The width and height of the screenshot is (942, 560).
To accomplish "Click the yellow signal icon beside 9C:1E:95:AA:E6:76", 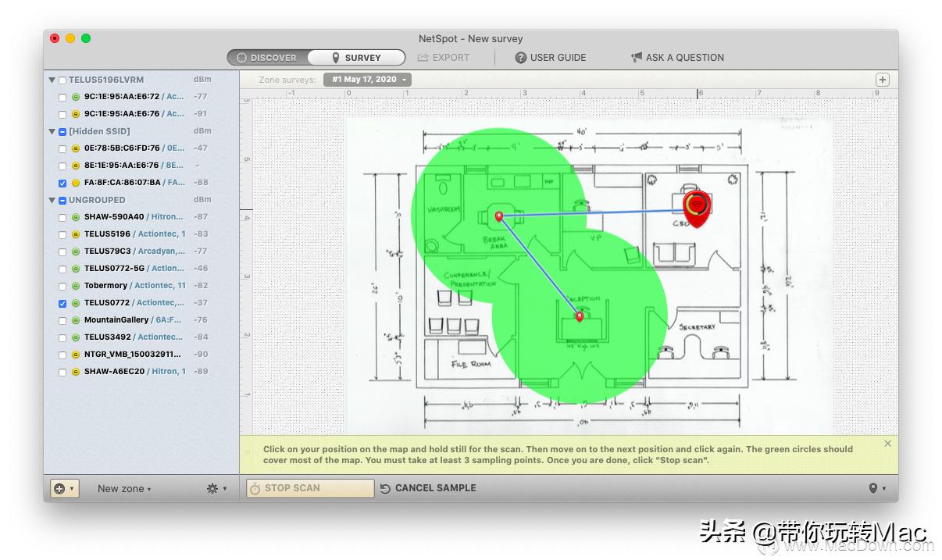I will (76, 114).
